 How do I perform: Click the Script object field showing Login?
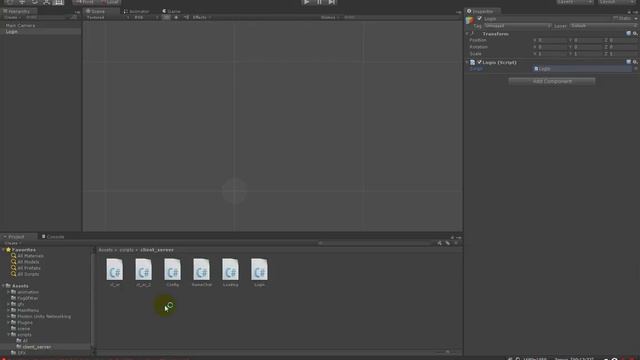(x=582, y=69)
